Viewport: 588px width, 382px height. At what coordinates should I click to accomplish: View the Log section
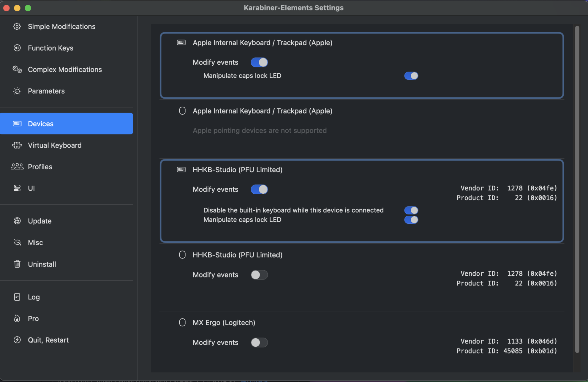coord(67,297)
